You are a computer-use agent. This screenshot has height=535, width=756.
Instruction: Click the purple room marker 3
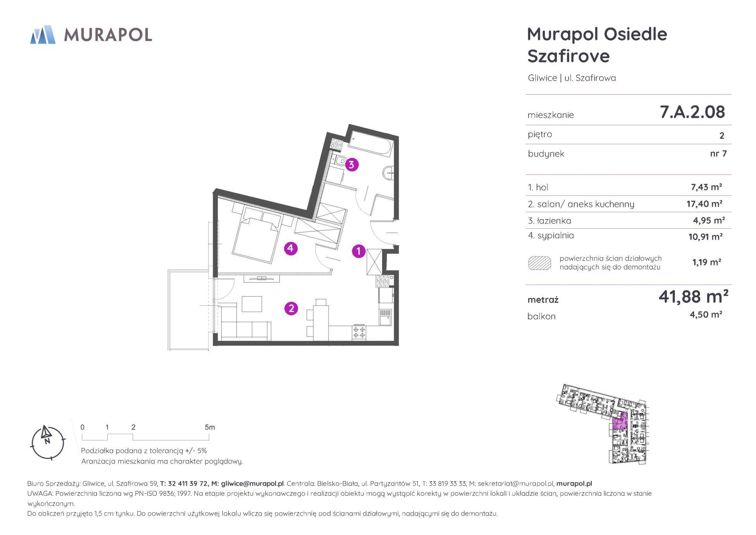coord(351,164)
